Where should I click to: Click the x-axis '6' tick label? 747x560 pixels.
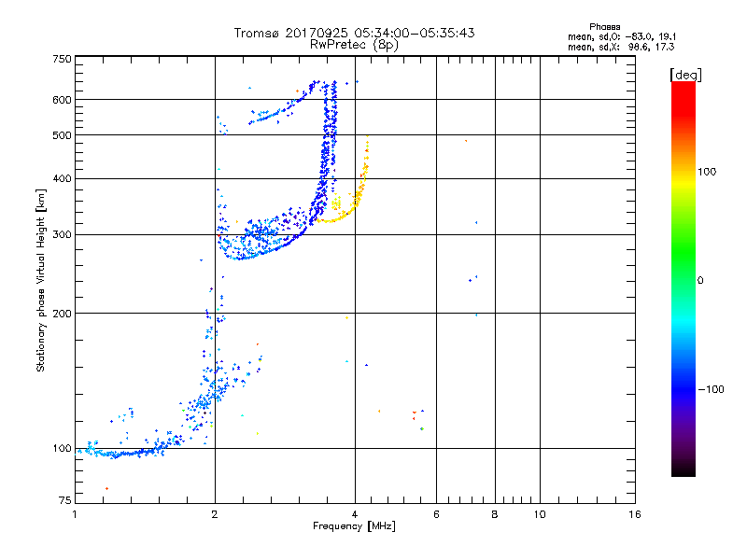pyautogui.click(x=436, y=514)
